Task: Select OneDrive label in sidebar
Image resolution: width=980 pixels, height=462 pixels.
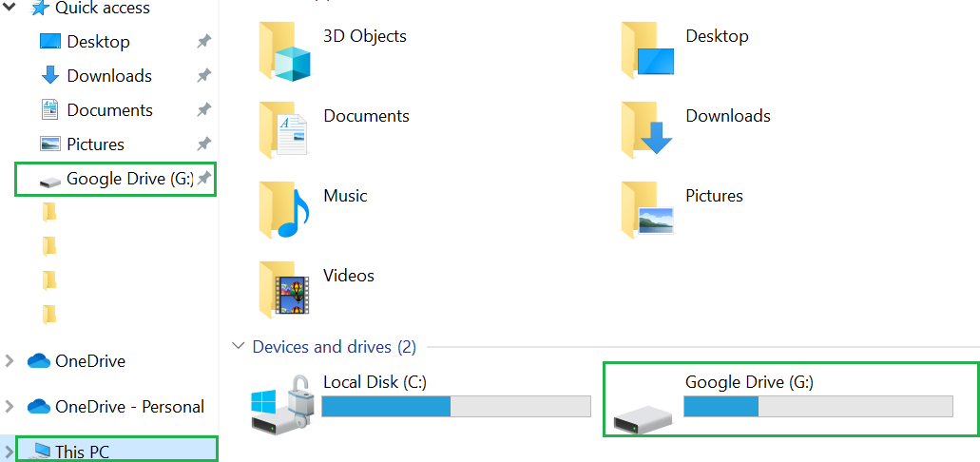Action: pos(90,360)
